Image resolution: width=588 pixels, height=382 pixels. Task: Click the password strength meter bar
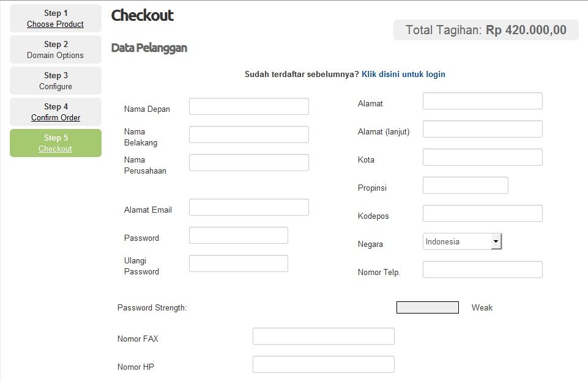point(428,307)
